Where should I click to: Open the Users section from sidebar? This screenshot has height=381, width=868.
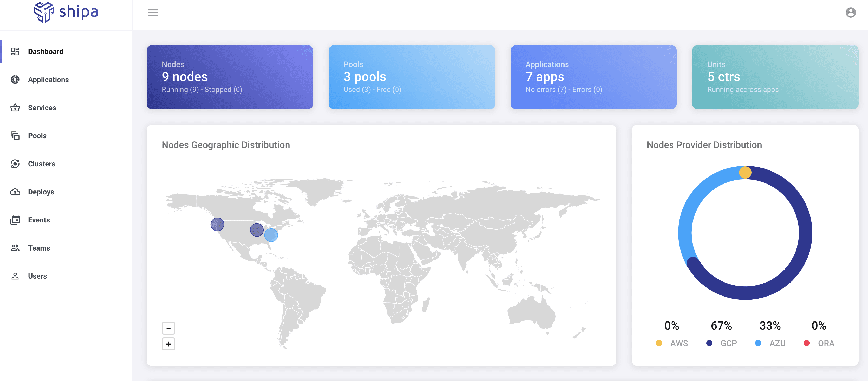click(37, 276)
